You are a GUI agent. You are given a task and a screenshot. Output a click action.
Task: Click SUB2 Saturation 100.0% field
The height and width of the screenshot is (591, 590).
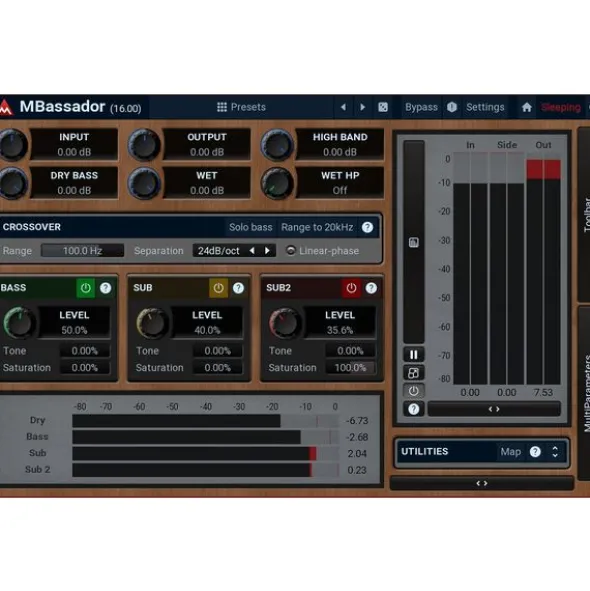click(x=350, y=368)
